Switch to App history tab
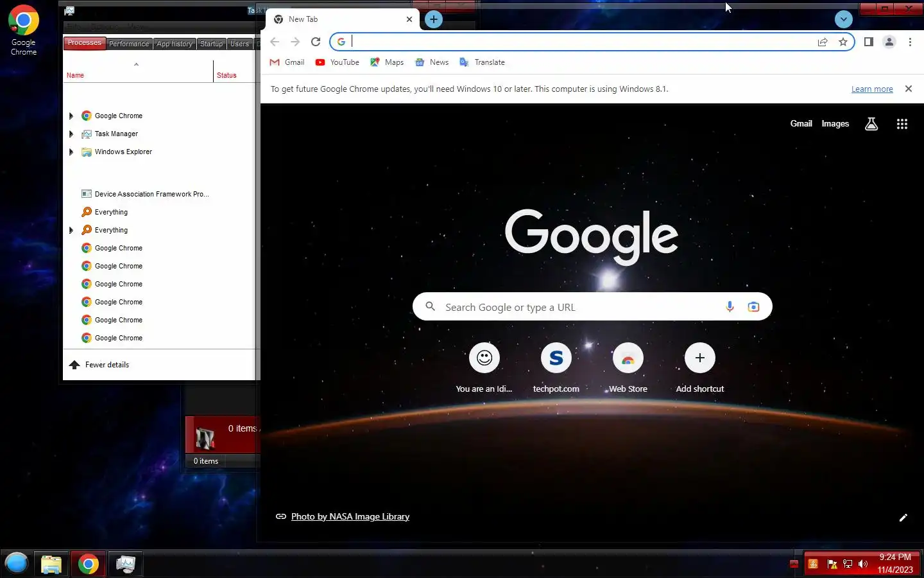The image size is (924, 578). [175, 44]
